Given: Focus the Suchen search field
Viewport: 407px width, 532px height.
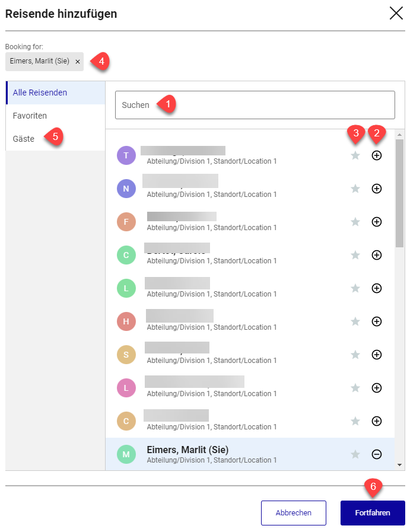Looking at the screenshot, I should tap(255, 105).
